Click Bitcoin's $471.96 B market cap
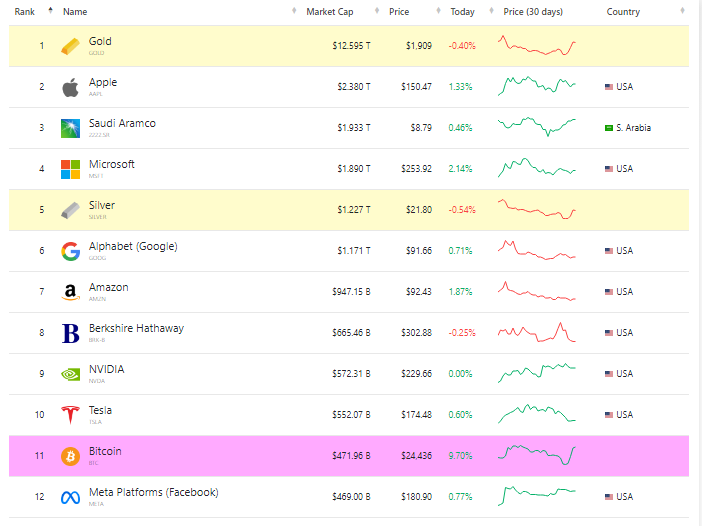702x526 pixels. (351, 456)
